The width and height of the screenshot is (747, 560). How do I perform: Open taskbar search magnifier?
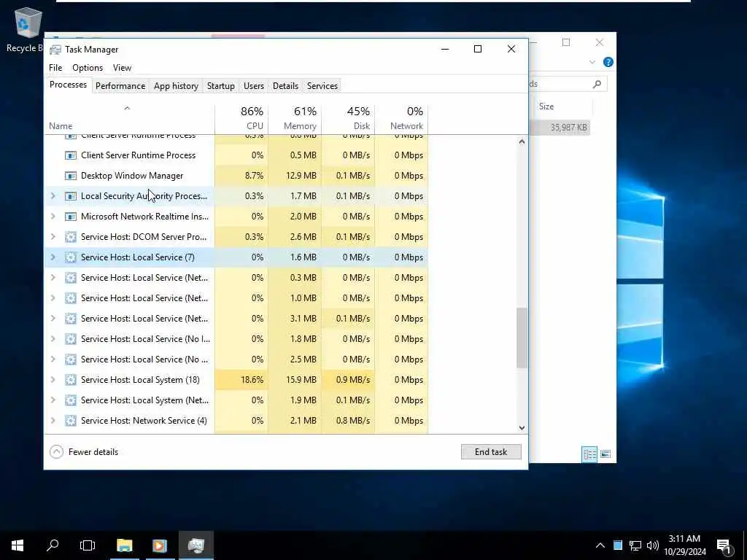53,545
